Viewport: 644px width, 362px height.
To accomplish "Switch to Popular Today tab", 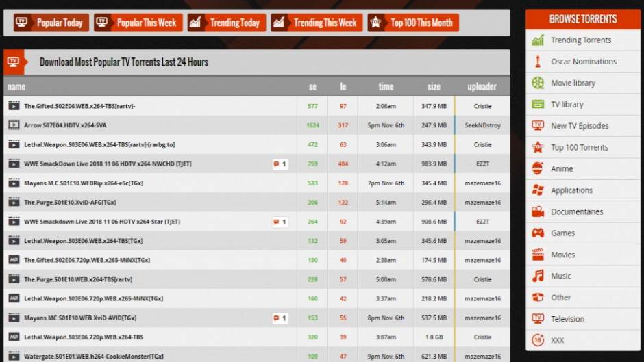I will pyautogui.click(x=49, y=23).
